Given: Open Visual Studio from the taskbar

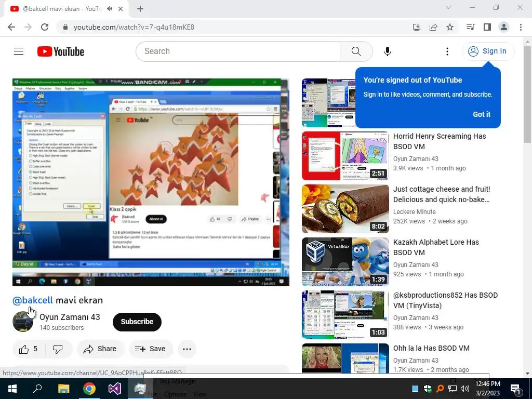Looking at the screenshot, I should coord(115,389).
